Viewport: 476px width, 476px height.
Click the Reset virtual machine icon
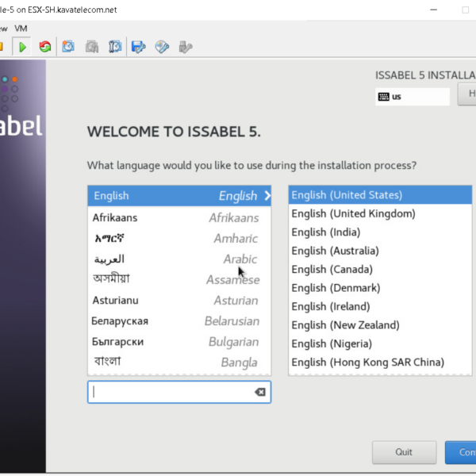[x=45, y=47]
